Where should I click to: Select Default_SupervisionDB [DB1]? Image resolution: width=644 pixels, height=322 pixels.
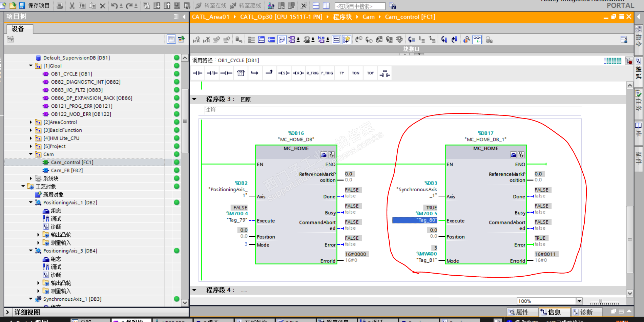77,58
